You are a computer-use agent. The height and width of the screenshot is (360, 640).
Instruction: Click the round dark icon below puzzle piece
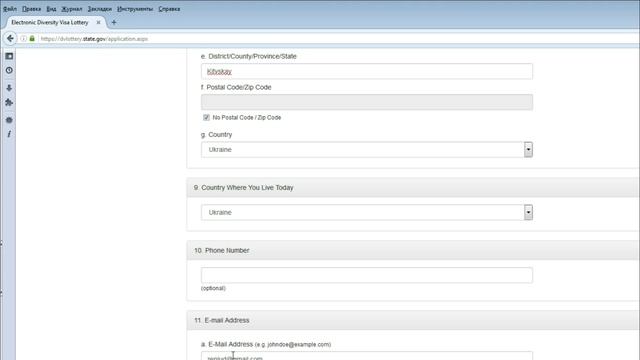(x=9, y=120)
